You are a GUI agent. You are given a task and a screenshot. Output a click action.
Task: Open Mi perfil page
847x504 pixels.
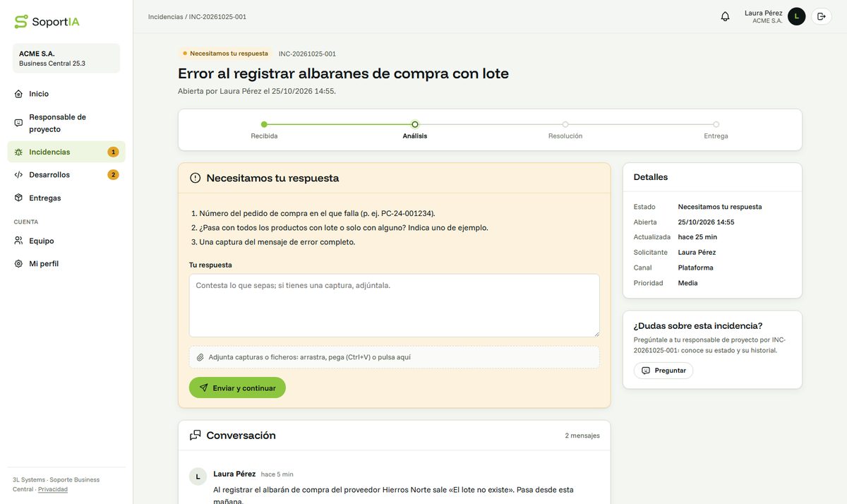[x=66, y=263]
